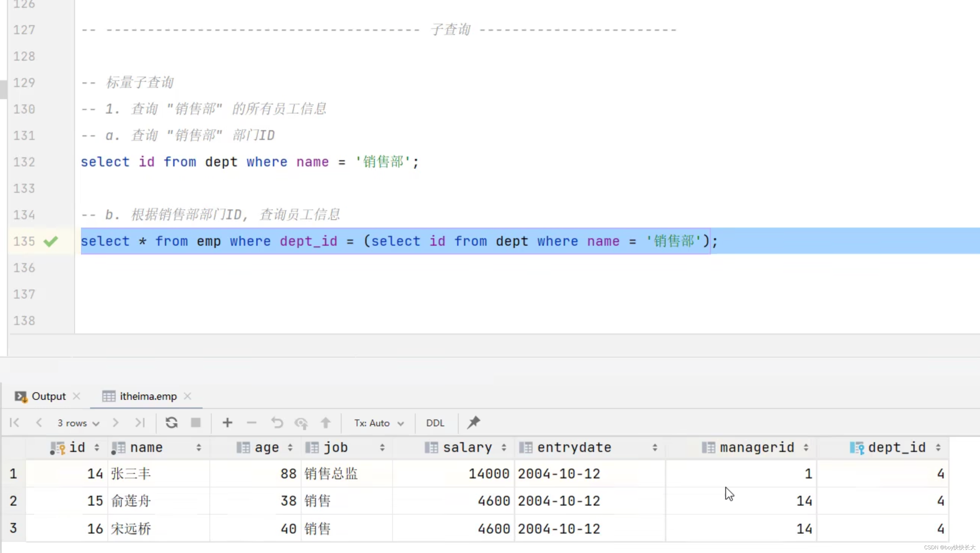The width and height of the screenshot is (980, 553).
Task: Click the apply changes icon
Action: tap(325, 422)
